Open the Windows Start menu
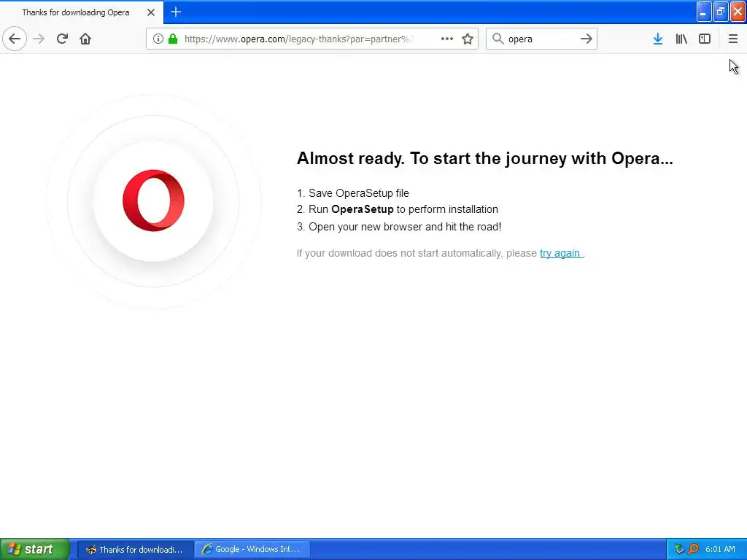This screenshot has width=747, height=560. coord(35,549)
